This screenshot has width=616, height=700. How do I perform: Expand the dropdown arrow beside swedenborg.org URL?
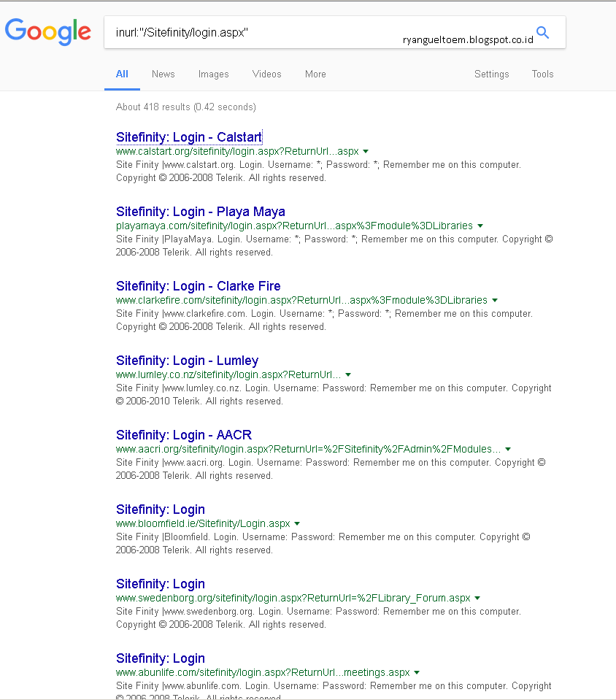pos(477,599)
